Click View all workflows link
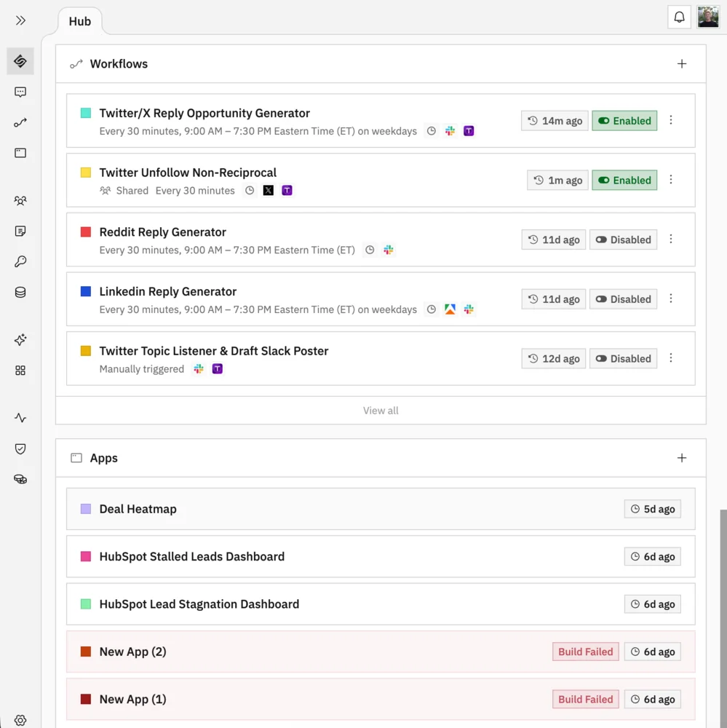The width and height of the screenshot is (727, 728). tap(381, 411)
